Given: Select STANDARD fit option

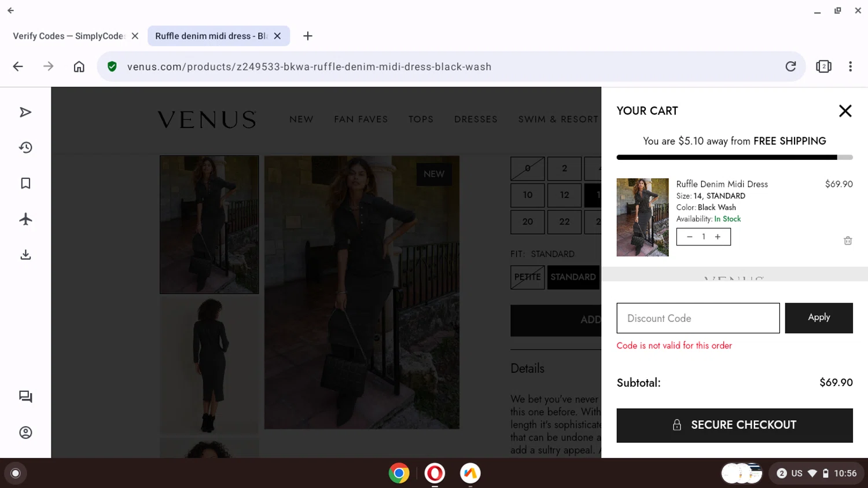Looking at the screenshot, I should 573,277.
